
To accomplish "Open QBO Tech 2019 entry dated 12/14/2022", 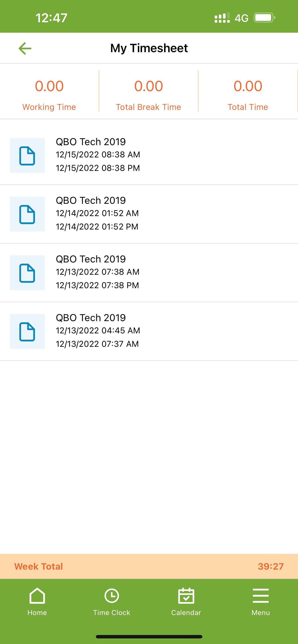I will [149, 214].
